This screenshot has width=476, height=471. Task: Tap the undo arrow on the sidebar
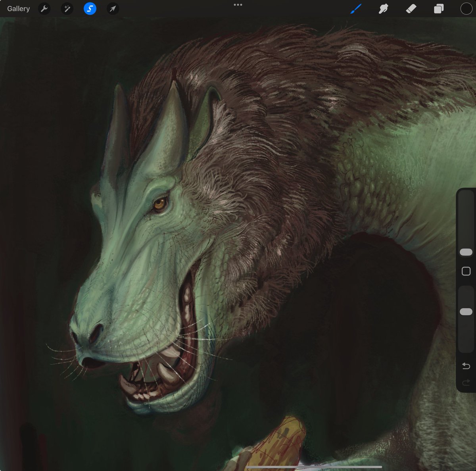pos(466,365)
